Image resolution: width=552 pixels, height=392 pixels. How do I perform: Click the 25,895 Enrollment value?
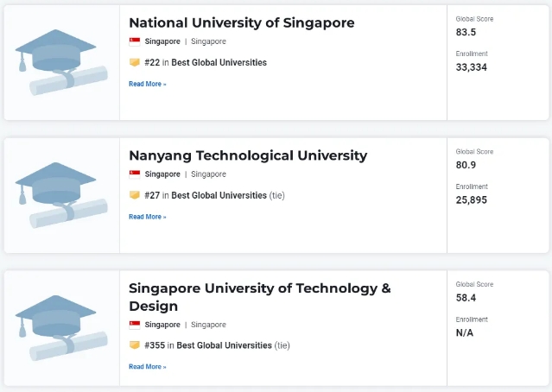tap(471, 199)
